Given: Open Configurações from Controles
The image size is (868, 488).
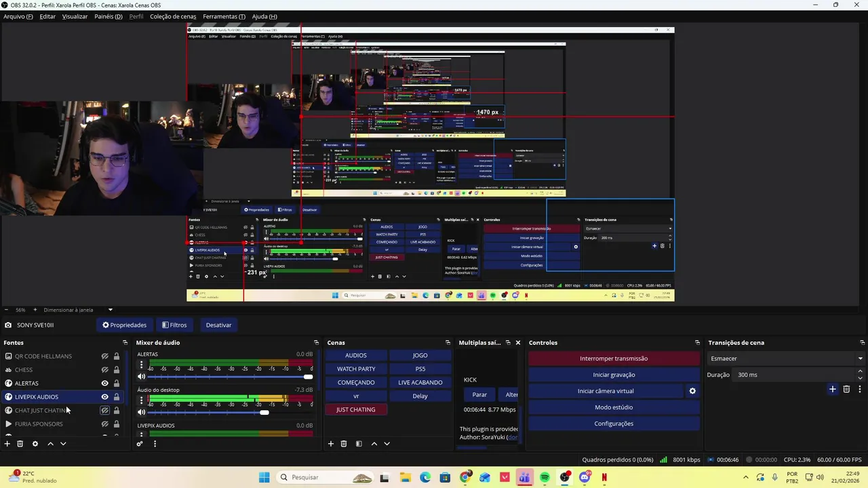Looking at the screenshot, I should click(614, 424).
